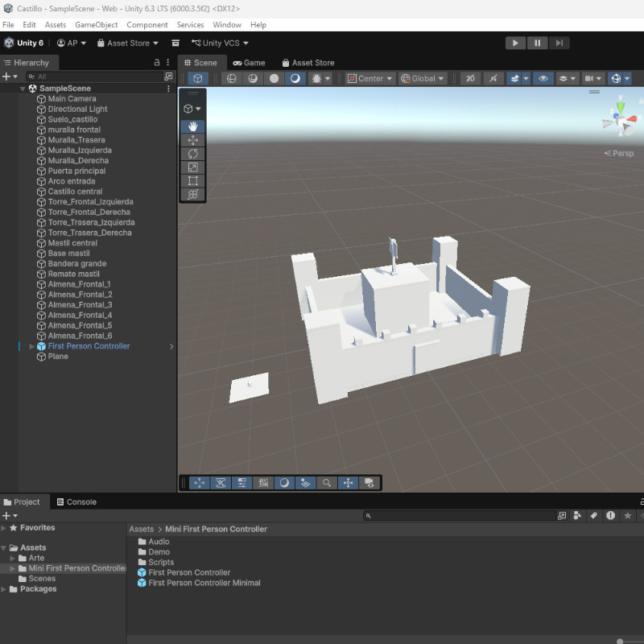This screenshot has width=644, height=644.
Task: Click Search by Label tag icon
Action: 594,515
